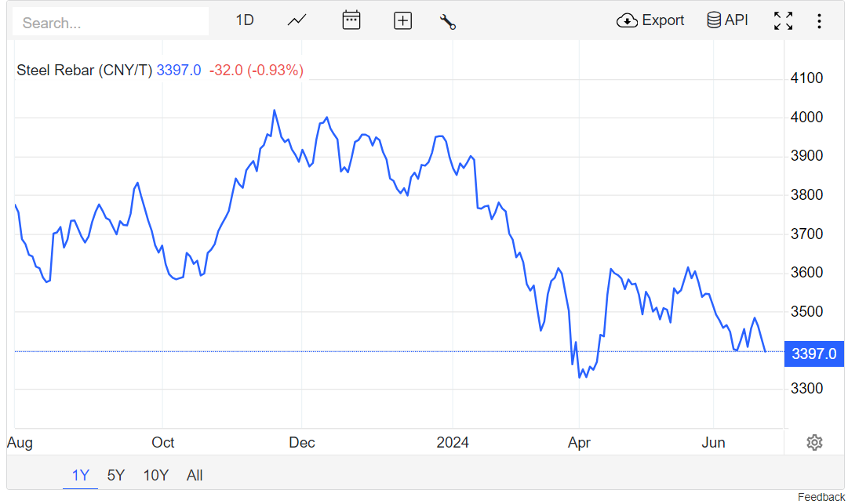Open the wrench tools icon
Screen dimensions: 848x504
pos(448,21)
